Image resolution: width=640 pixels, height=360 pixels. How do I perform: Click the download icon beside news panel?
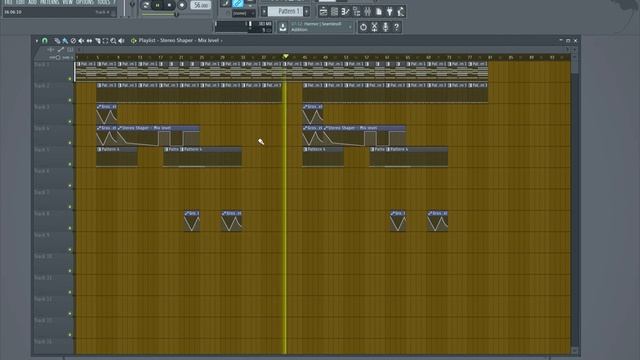point(282,27)
